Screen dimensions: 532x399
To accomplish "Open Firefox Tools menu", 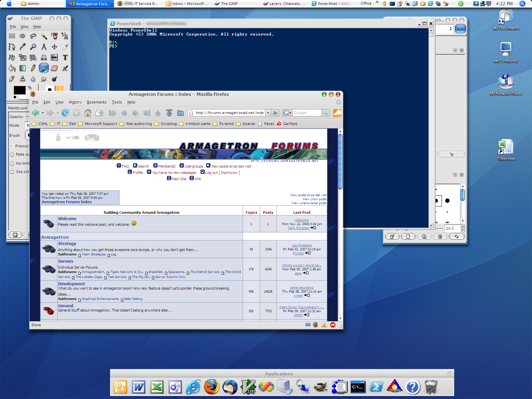I will point(117,102).
